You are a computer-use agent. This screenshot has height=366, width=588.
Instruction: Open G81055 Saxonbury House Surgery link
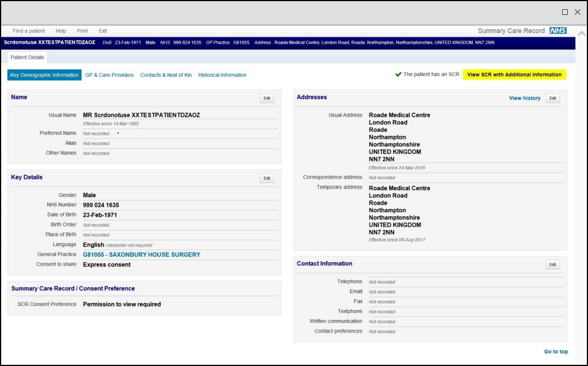(142, 255)
